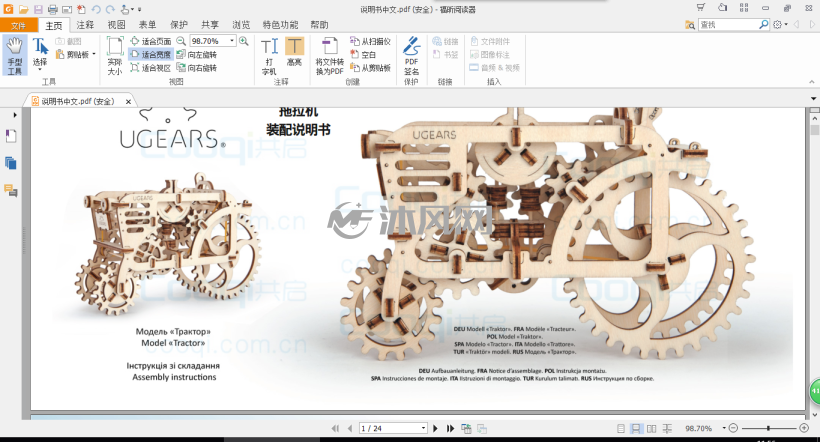
Task: Expand the Select tool dropdown arrow
Action: pos(40,70)
